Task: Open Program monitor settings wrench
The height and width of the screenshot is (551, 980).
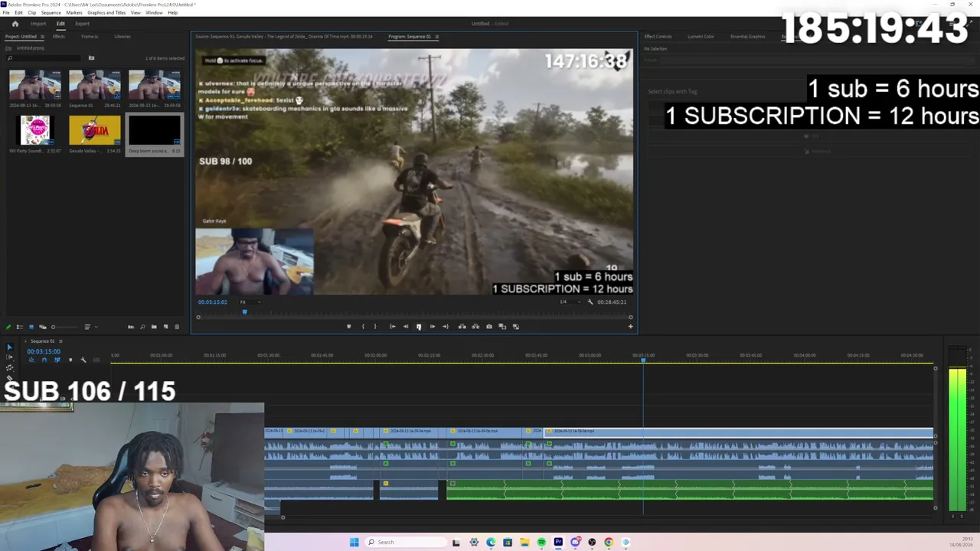Action: (x=590, y=302)
